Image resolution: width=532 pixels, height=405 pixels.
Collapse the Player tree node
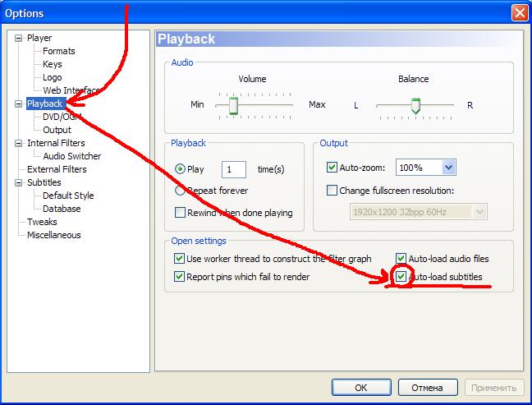[19, 38]
